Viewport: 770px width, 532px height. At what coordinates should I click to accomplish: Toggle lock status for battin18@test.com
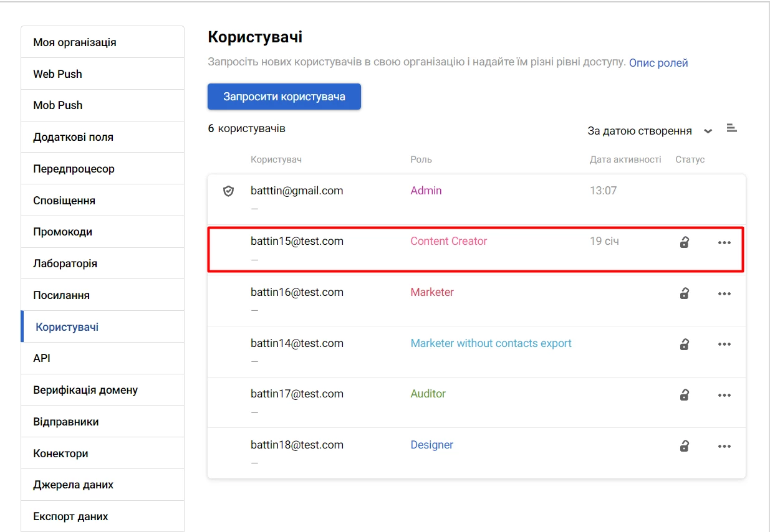click(684, 446)
